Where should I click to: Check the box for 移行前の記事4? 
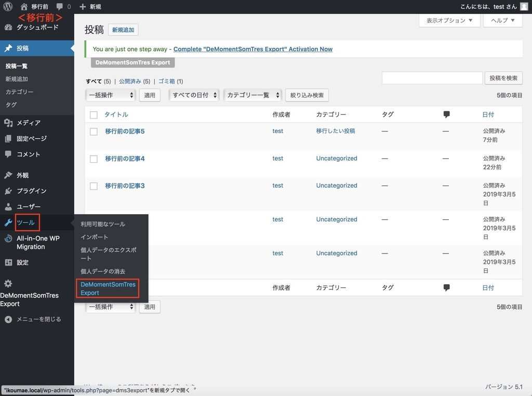[94, 159]
